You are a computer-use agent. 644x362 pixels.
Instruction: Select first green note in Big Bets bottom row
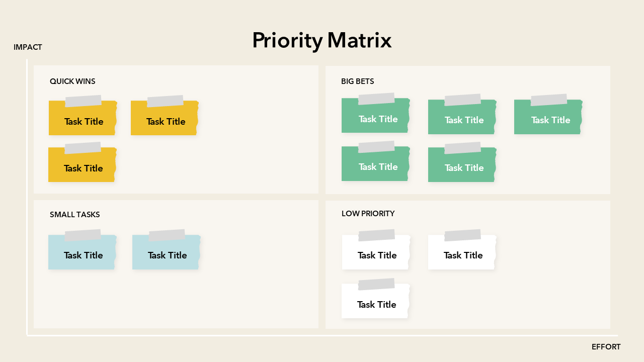click(x=375, y=166)
